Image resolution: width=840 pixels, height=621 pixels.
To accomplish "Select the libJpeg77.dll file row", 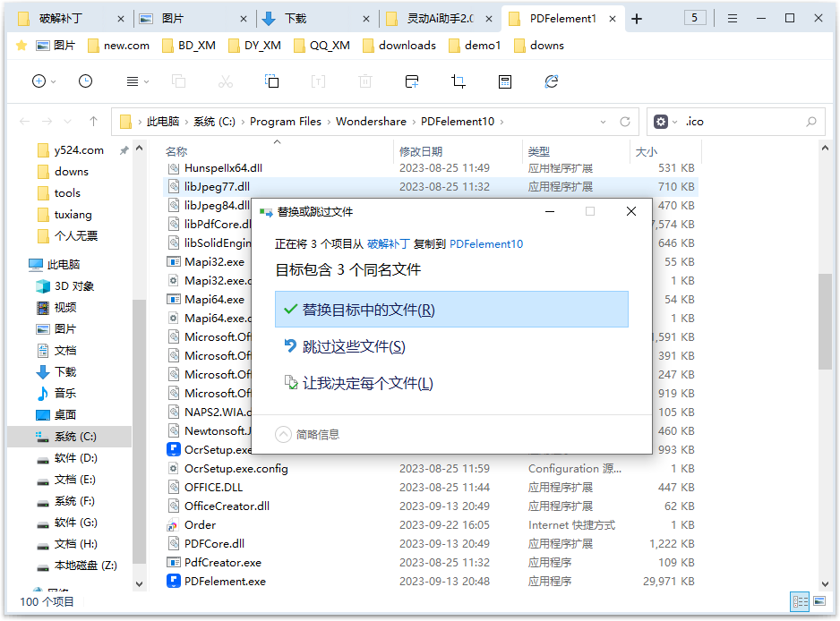I will pos(432,187).
